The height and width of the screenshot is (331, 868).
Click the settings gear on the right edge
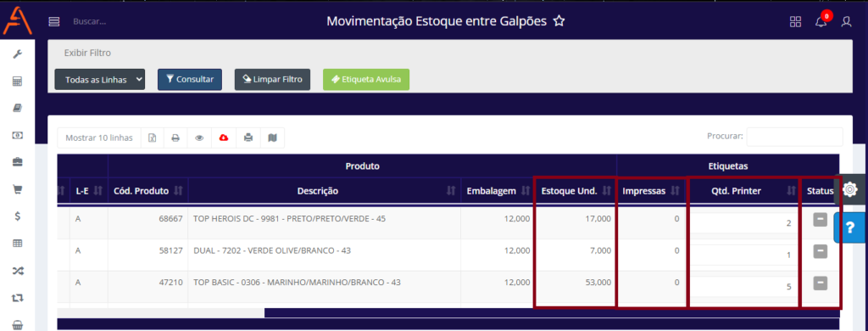(x=850, y=189)
